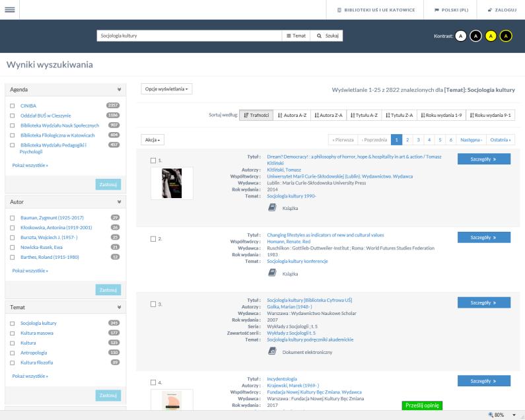Apply Autor filter with Zastosuj
The height and width of the screenshot is (420, 525).
108,290
